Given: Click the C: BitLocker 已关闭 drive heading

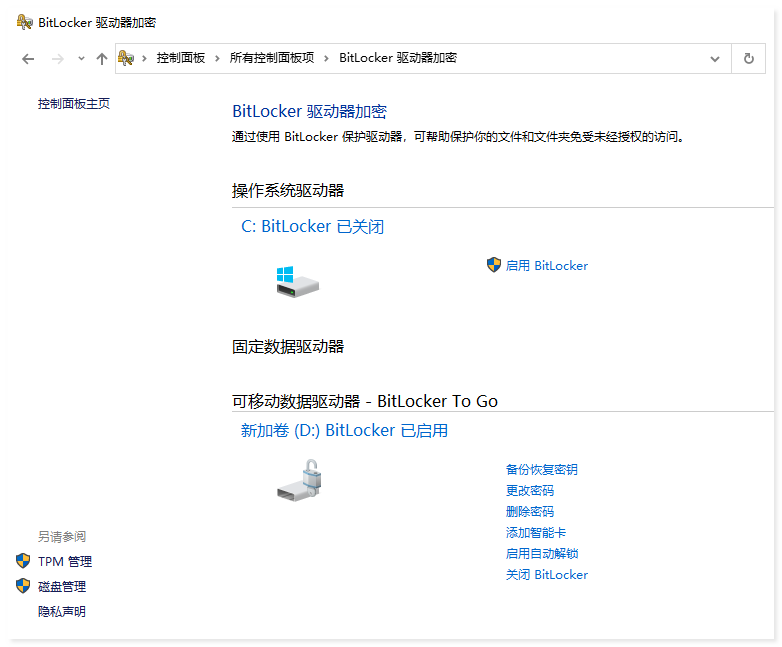Looking at the screenshot, I should pos(313,226).
